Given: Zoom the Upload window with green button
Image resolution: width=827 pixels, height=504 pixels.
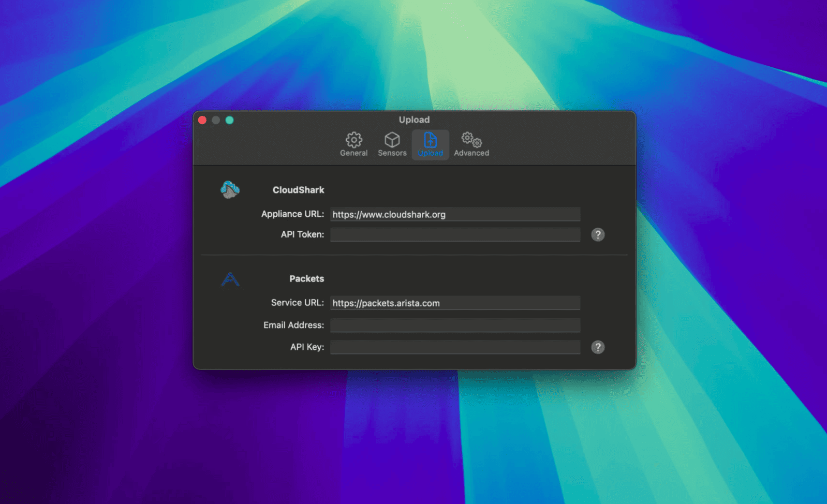Looking at the screenshot, I should [x=229, y=120].
